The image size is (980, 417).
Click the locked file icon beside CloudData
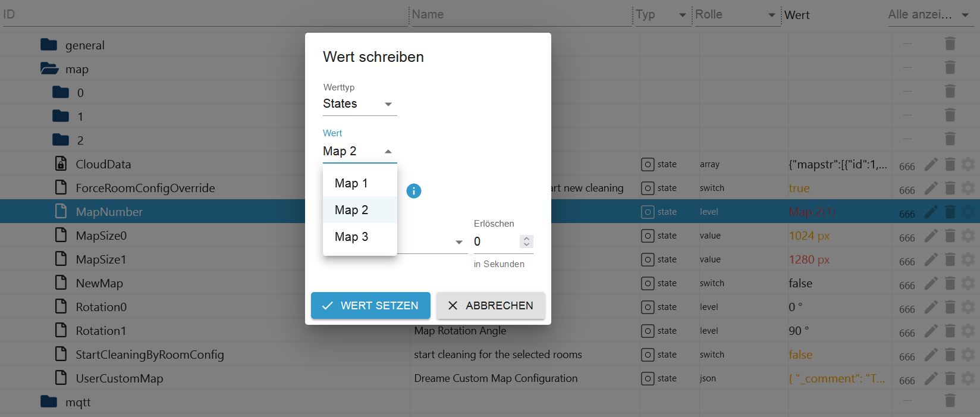61,164
